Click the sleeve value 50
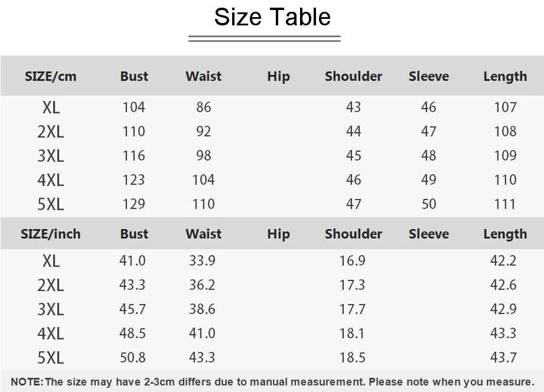Image resolution: width=544 pixels, height=392 pixels. click(x=429, y=204)
